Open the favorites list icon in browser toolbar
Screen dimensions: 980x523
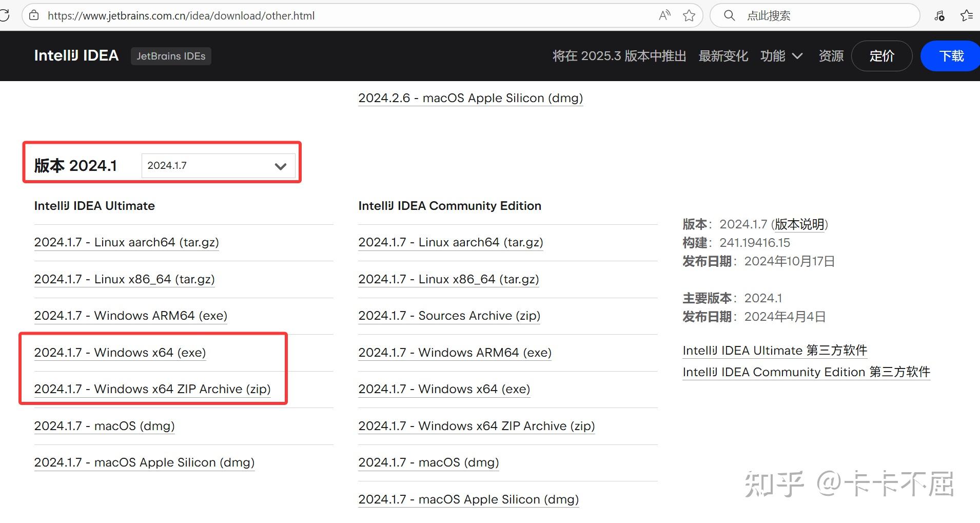(x=967, y=15)
